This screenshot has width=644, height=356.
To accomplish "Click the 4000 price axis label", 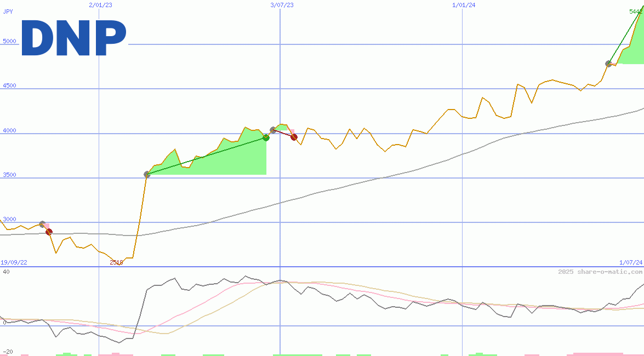I will point(9,130).
